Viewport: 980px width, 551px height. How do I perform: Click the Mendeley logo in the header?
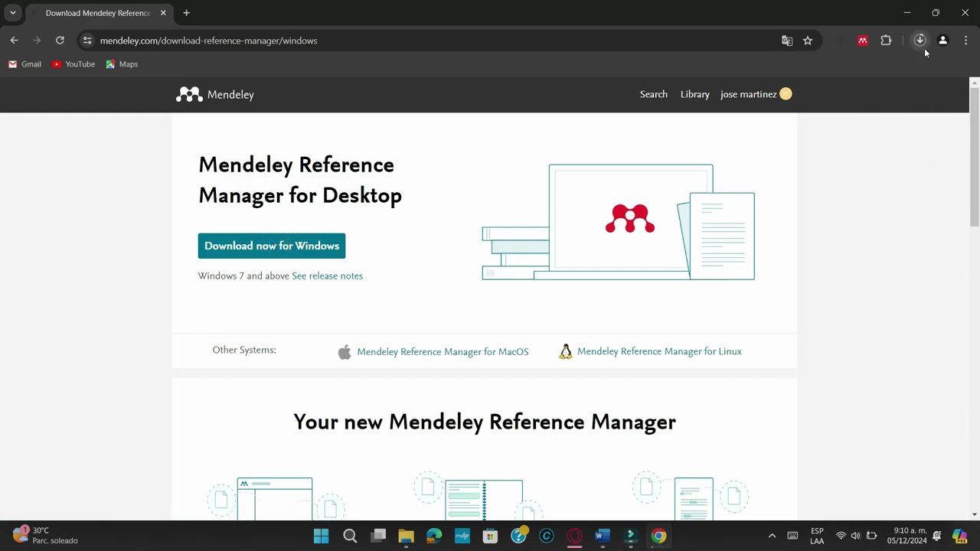[x=215, y=95]
